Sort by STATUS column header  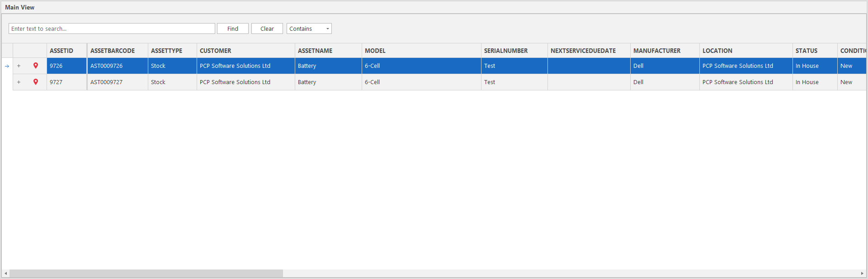point(815,51)
